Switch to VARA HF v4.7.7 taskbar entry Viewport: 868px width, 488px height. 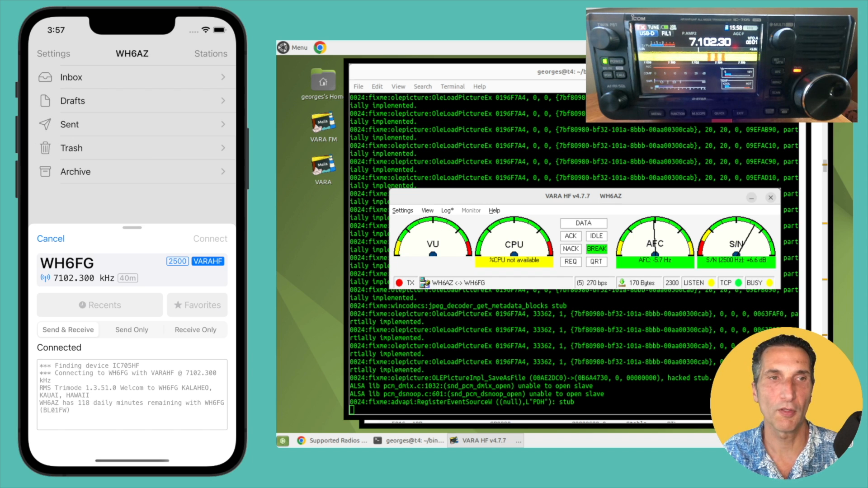click(x=485, y=441)
